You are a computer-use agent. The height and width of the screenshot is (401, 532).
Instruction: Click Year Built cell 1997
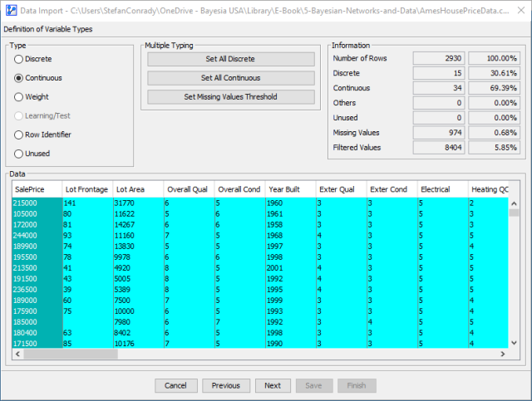290,247
